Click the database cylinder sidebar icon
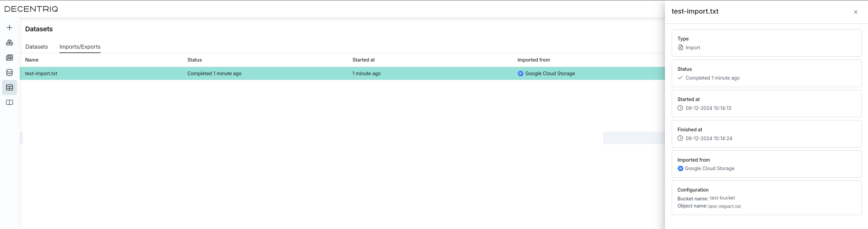The height and width of the screenshot is (229, 868). 10,72
